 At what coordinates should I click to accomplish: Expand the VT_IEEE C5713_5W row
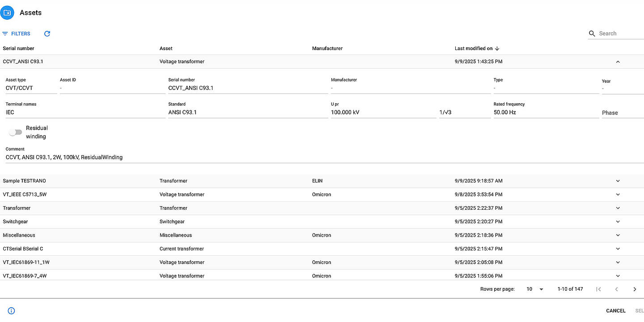point(618,195)
